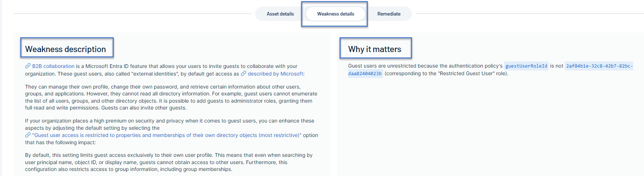Click the link icon before Guest user access option

point(28,135)
